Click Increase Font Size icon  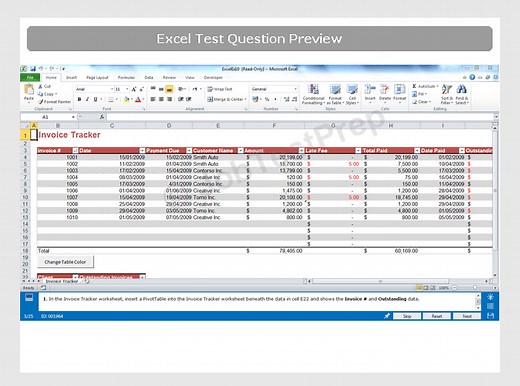pyautogui.click(x=134, y=89)
